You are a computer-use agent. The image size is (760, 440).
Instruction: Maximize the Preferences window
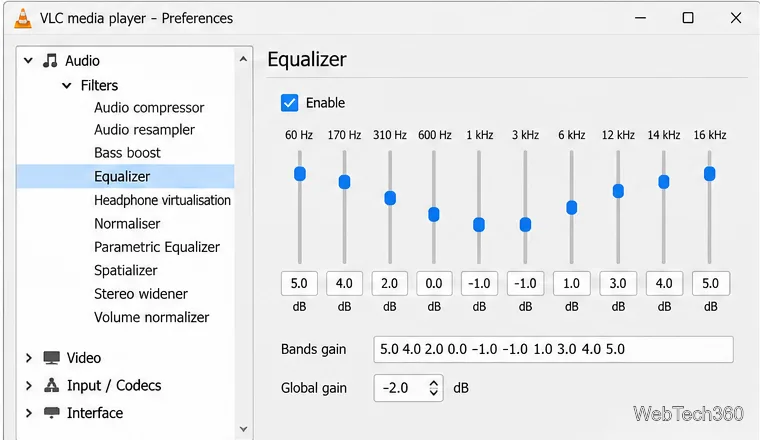tap(688, 18)
